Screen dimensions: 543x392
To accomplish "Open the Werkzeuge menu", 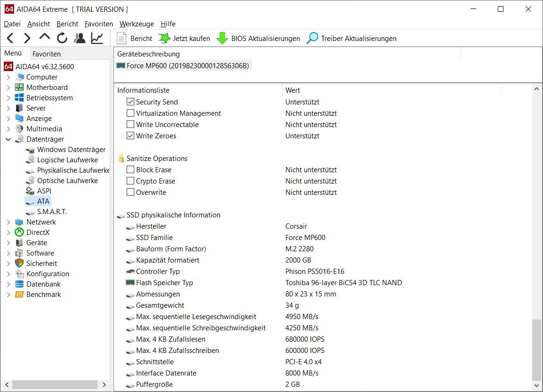I will coord(137,24).
